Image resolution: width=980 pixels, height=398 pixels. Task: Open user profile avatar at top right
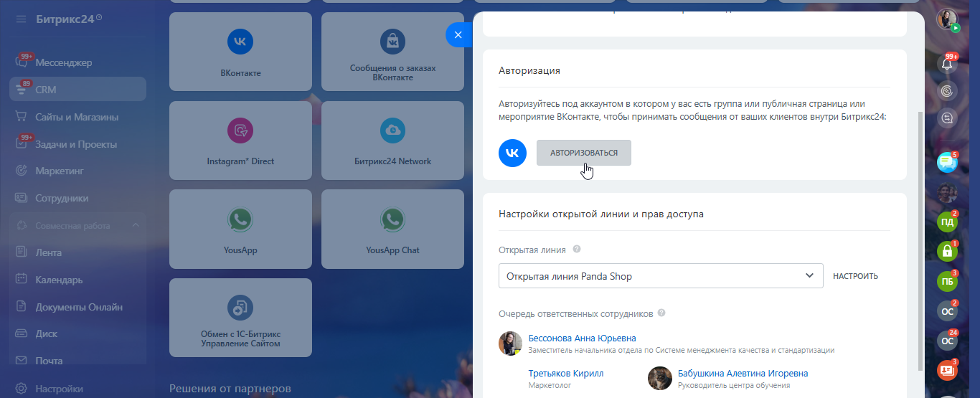point(947,19)
